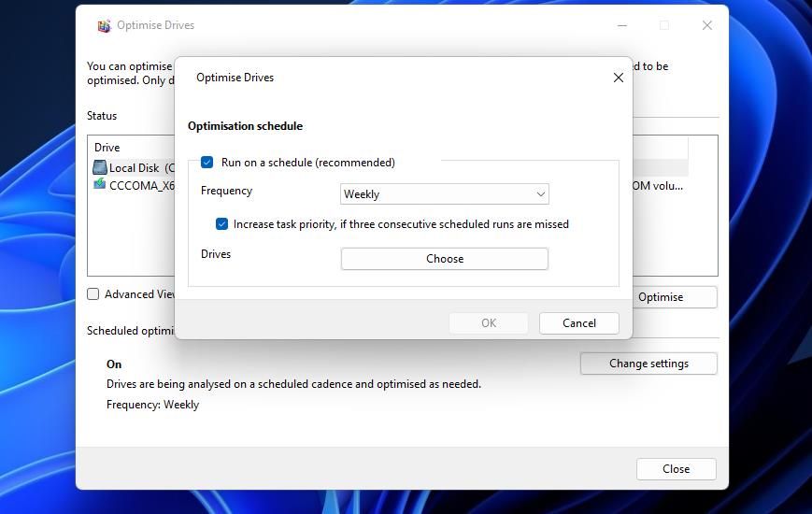The height and width of the screenshot is (514, 812).
Task: Click the On status label
Action: (114, 364)
